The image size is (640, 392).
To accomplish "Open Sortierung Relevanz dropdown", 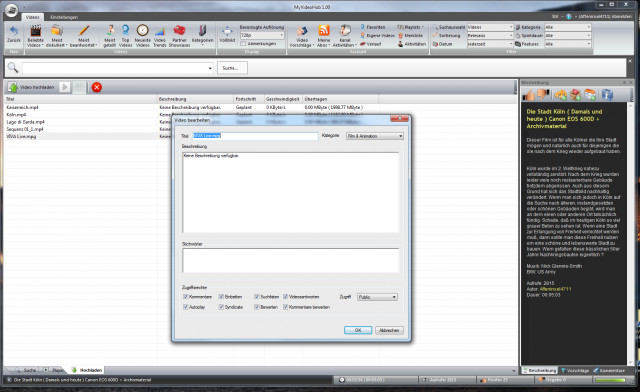I will point(490,36).
